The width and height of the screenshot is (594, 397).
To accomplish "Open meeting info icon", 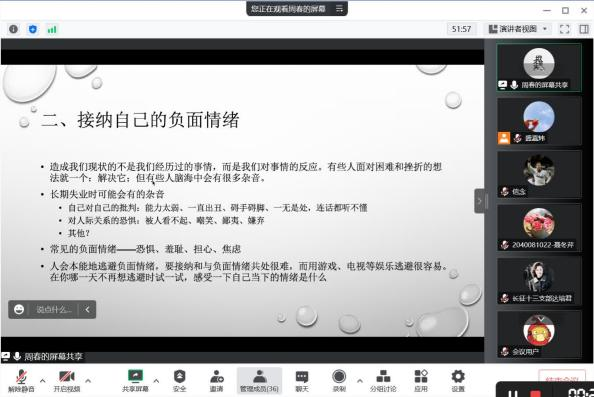I will (13, 29).
